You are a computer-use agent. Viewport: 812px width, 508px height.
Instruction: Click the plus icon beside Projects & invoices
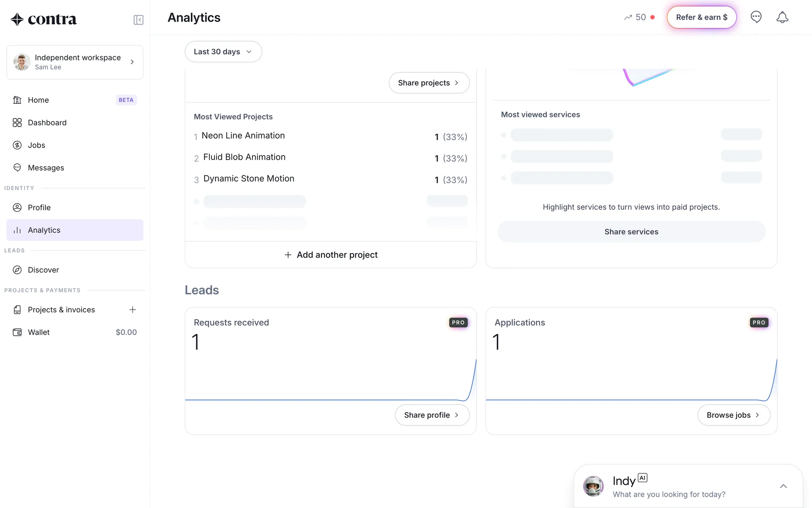coord(132,310)
